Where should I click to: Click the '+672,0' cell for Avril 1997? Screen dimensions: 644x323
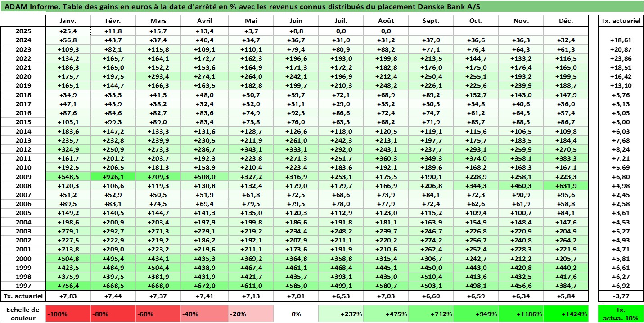(x=205, y=286)
